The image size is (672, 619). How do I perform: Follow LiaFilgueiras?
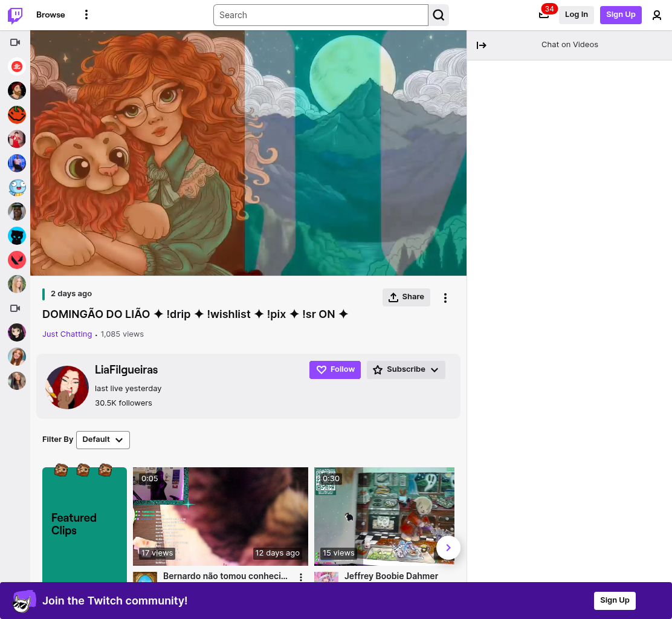335,369
